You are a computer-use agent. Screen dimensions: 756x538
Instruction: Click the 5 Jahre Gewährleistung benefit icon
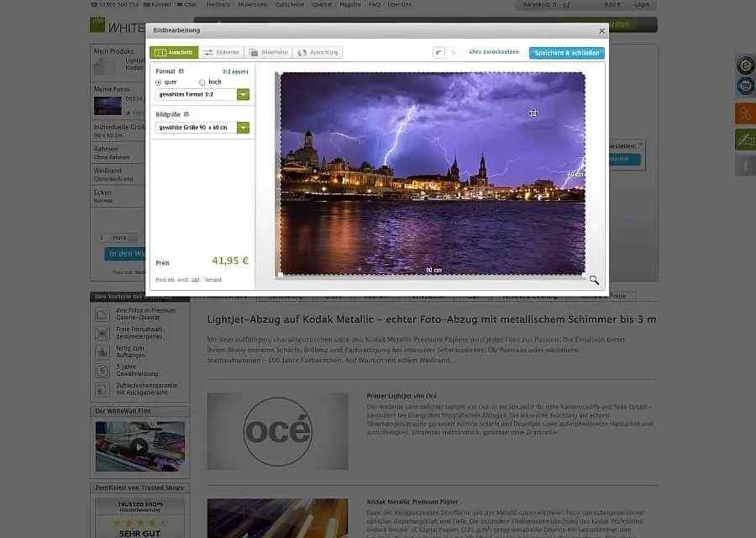[102, 371]
